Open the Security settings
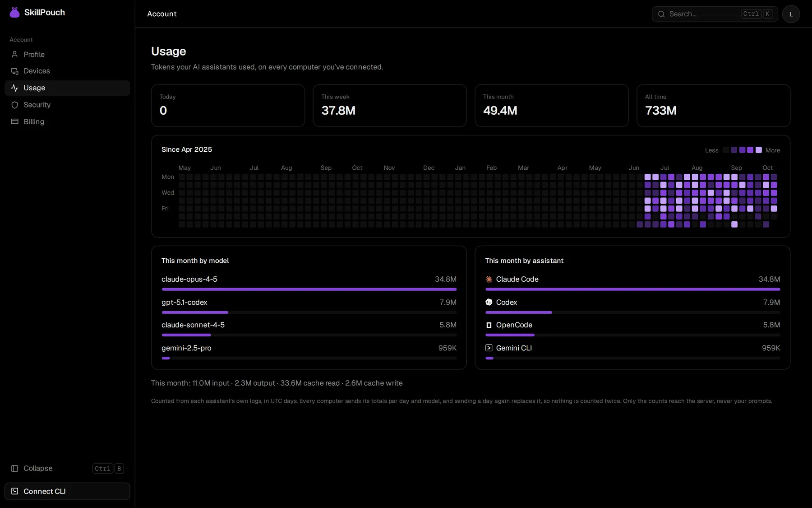This screenshot has height=508, width=812. [x=67, y=105]
